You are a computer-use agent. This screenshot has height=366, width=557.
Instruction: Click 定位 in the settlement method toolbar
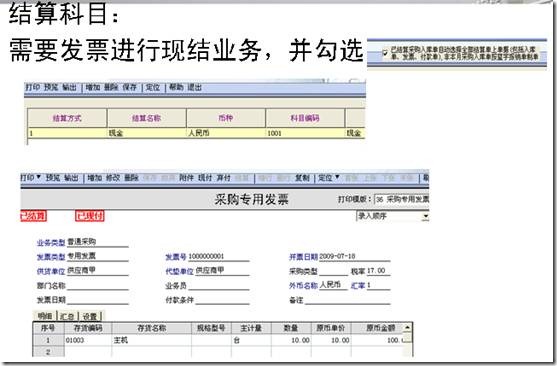click(153, 87)
